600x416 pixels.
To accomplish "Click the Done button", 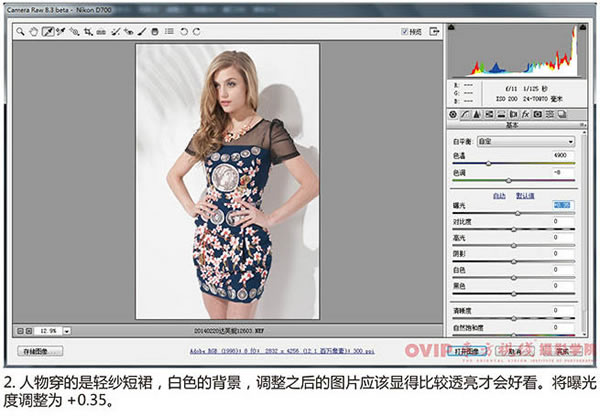I will (x=562, y=351).
